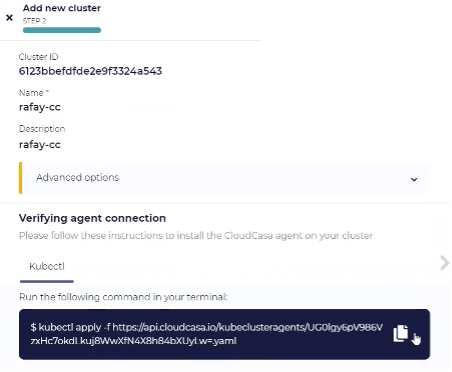Screen dimensions: 452x372
Task: Click the STEP 2 label
Action: click(34, 21)
